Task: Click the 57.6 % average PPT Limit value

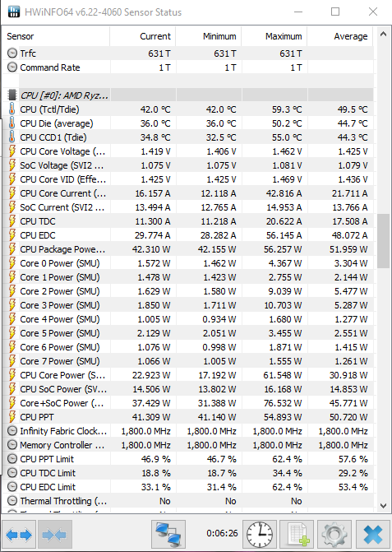Action: [353, 459]
